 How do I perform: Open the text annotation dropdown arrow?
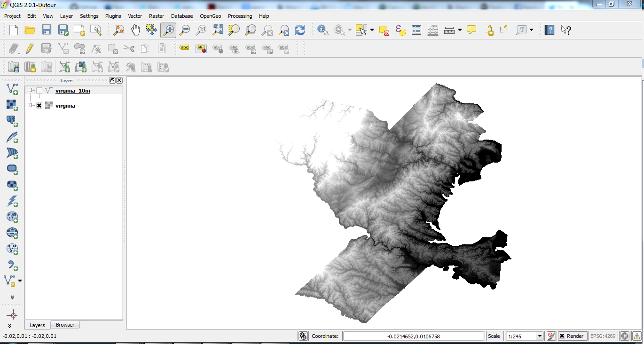[532, 30]
